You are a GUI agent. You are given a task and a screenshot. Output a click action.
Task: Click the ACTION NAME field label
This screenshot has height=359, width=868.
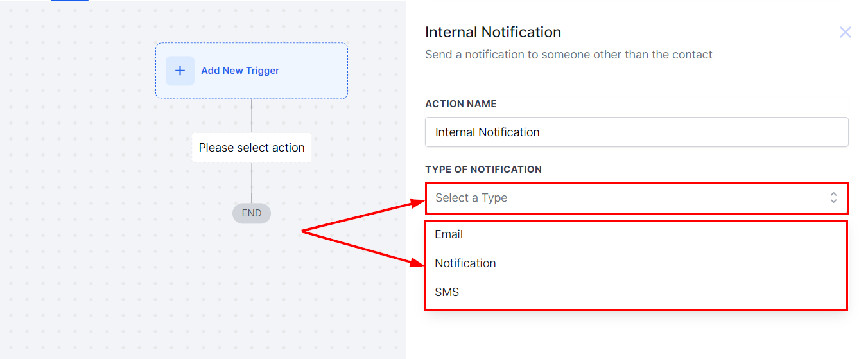pos(461,104)
